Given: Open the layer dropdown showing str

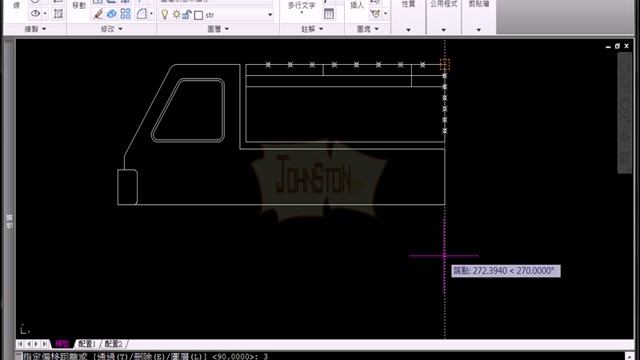Looking at the screenshot, I should click(x=270, y=15).
